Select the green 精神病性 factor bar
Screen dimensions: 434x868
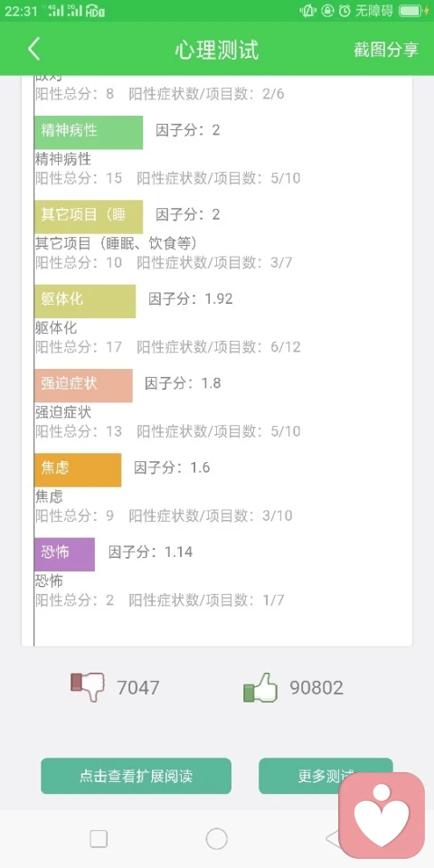(89, 132)
